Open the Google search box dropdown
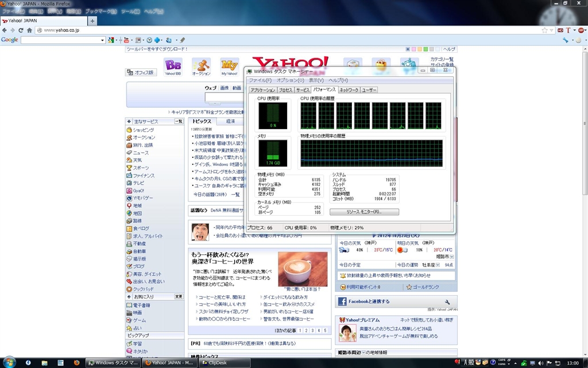The image size is (588, 368). (x=103, y=40)
